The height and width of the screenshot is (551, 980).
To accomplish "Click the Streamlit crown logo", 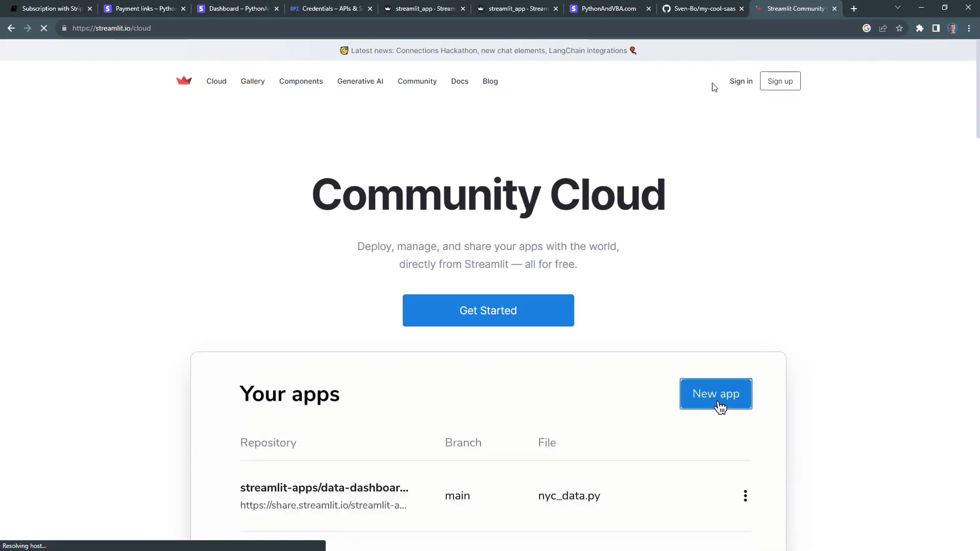I will point(184,81).
